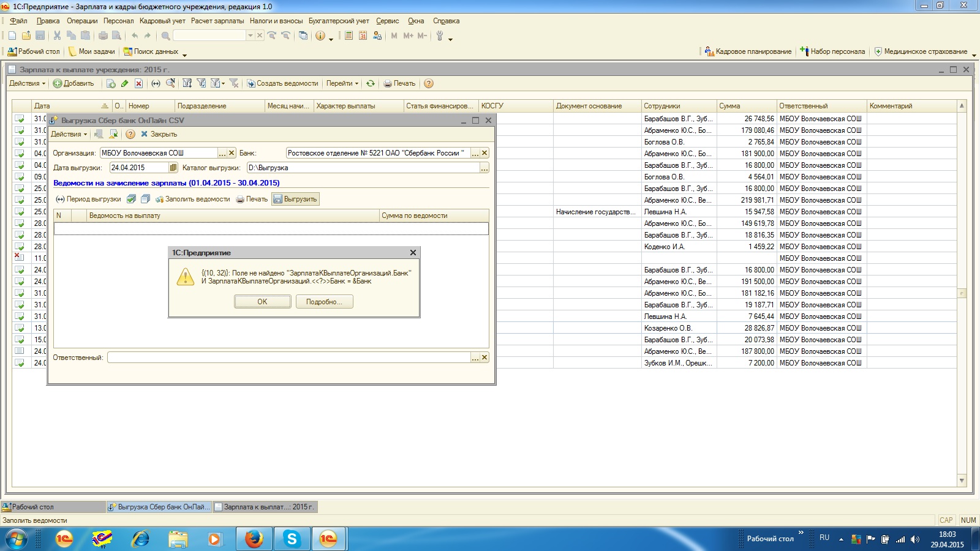Open the ellipsis selector for Ответственный field

point(475,358)
